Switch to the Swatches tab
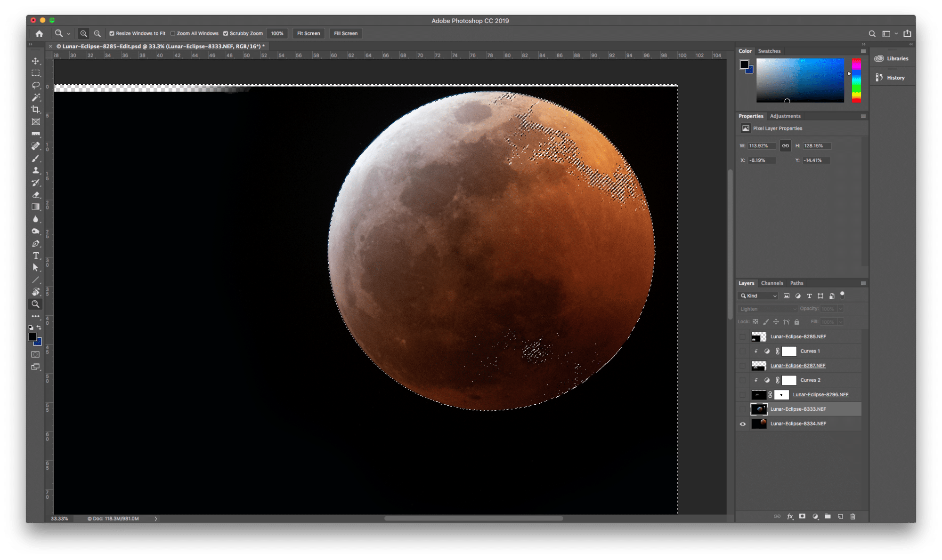The height and width of the screenshot is (560, 942). tap(769, 51)
